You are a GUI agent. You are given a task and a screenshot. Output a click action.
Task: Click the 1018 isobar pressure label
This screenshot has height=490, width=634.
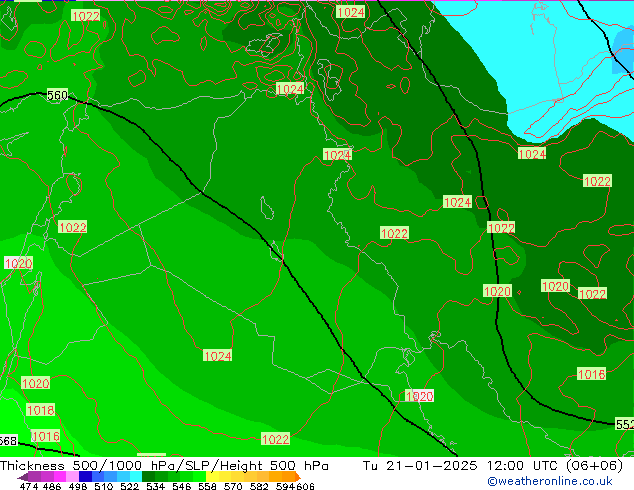pyautogui.click(x=40, y=410)
